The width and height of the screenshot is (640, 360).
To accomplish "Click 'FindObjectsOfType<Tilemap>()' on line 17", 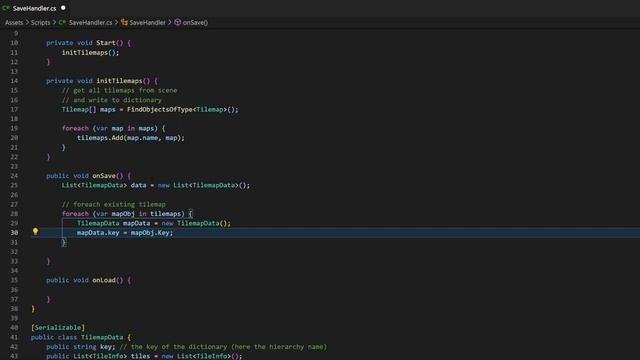I will (182, 109).
